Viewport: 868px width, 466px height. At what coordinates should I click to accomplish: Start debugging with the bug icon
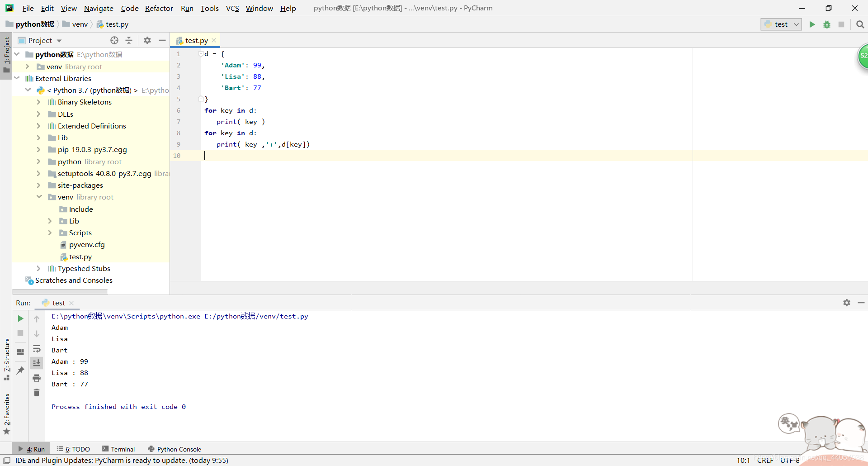pyautogui.click(x=827, y=24)
